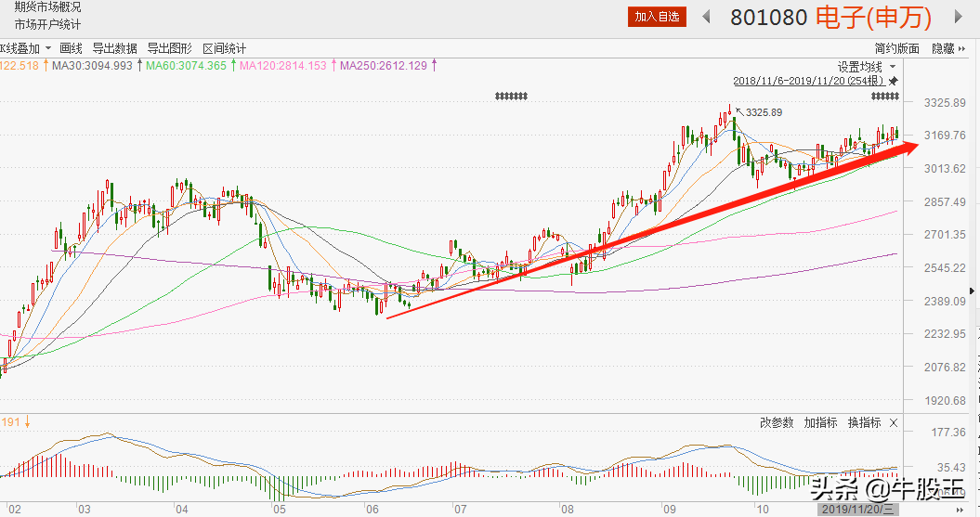Click 加指标 to add an indicator
Viewport: 980px width, 517px height.
point(821,423)
